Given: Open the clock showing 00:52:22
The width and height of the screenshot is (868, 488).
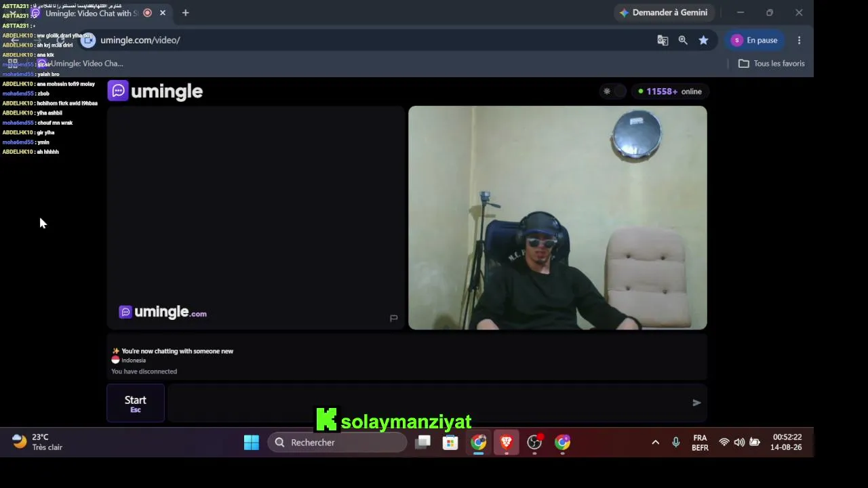Looking at the screenshot, I should tap(787, 443).
